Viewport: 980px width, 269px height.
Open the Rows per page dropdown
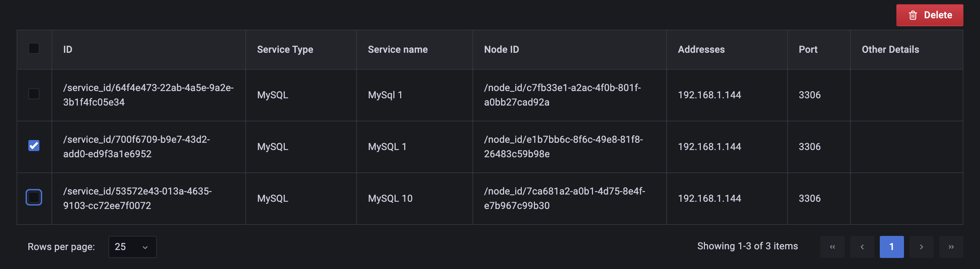pos(132,247)
